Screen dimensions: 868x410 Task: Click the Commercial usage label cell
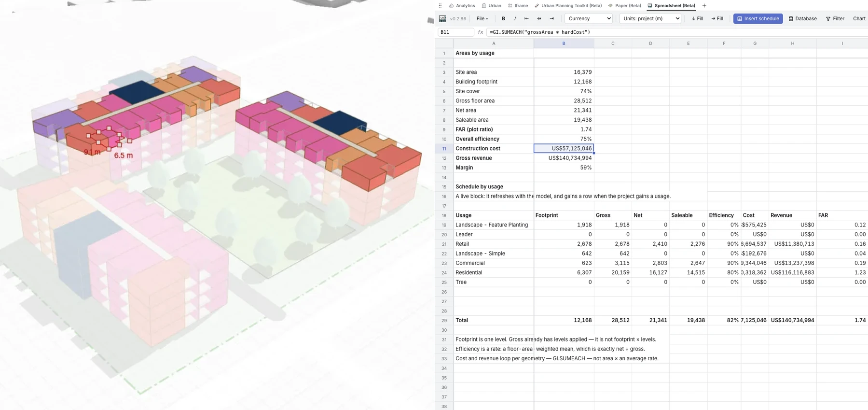[494, 263]
